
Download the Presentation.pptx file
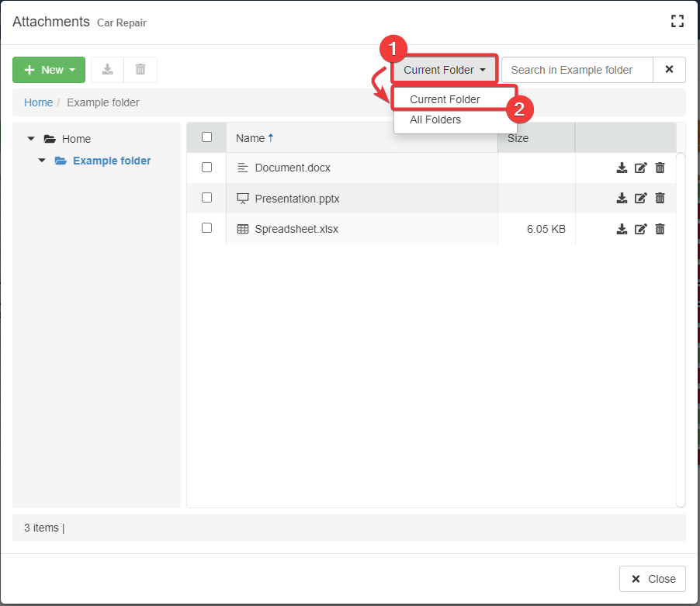(622, 198)
